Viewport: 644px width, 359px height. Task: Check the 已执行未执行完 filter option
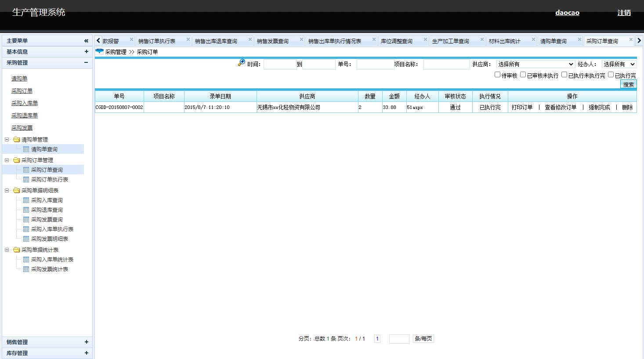(564, 75)
